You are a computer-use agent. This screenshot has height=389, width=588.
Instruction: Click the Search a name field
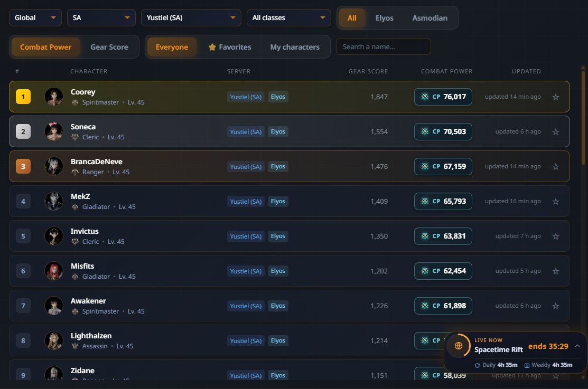pyautogui.click(x=383, y=47)
